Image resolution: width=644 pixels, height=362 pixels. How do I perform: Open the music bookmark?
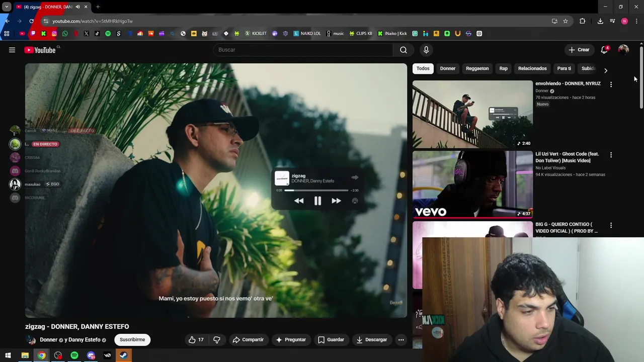[x=335, y=34]
